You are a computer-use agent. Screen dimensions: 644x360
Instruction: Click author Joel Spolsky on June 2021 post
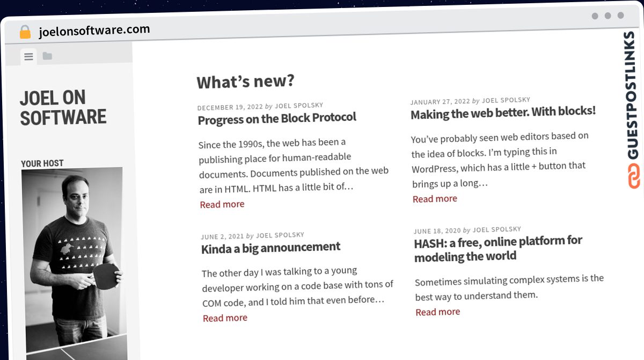(280, 235)
